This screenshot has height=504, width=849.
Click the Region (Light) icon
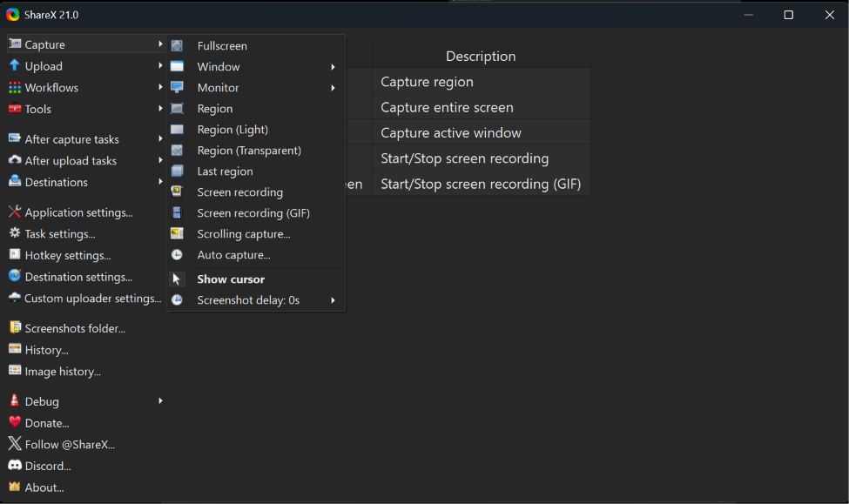pyautogui.click(x=177, y=130)
